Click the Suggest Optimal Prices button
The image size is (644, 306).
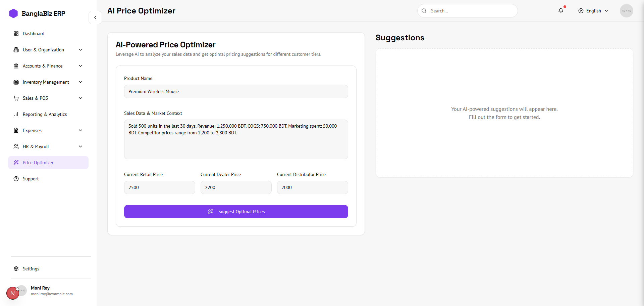236,212
